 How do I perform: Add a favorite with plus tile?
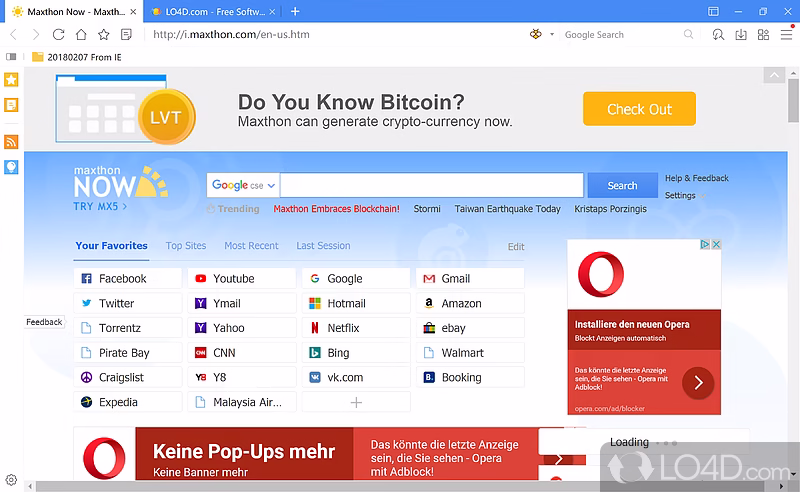coord(356,402)
